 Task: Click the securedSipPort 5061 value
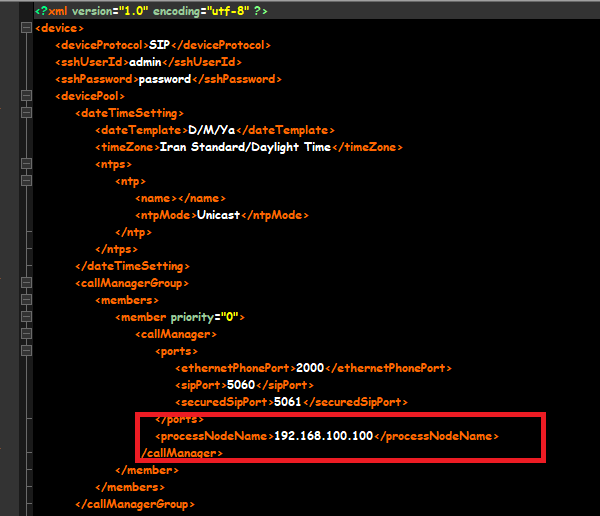pos(290,402)
